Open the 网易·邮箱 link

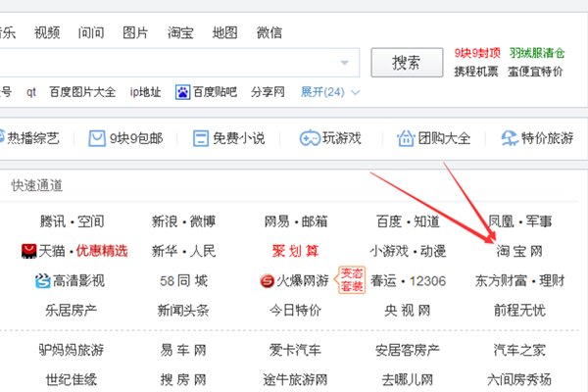click(296, 221)
